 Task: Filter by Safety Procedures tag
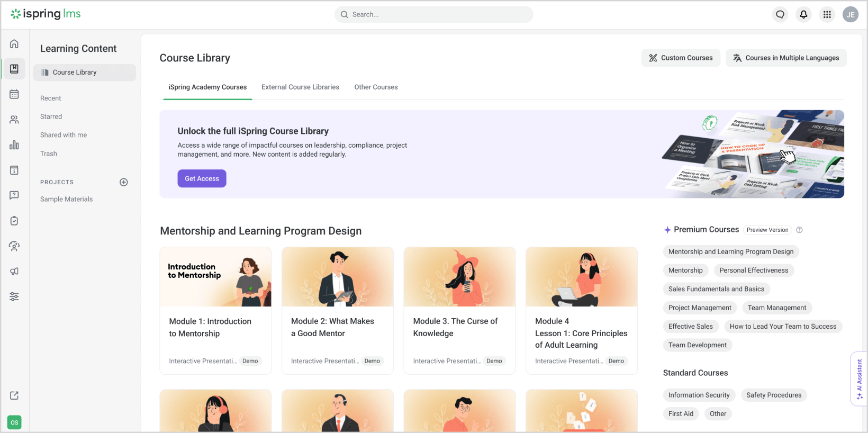(x=773, y=395)
